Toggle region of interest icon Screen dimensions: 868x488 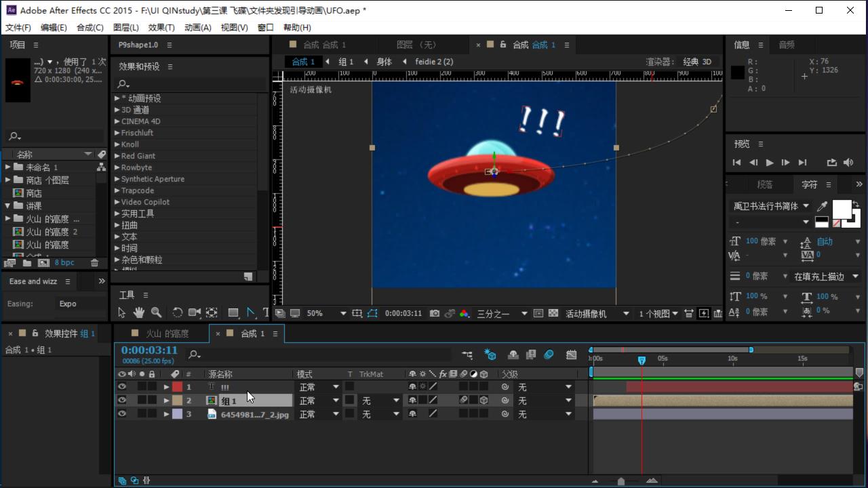(x=538, y=314)
